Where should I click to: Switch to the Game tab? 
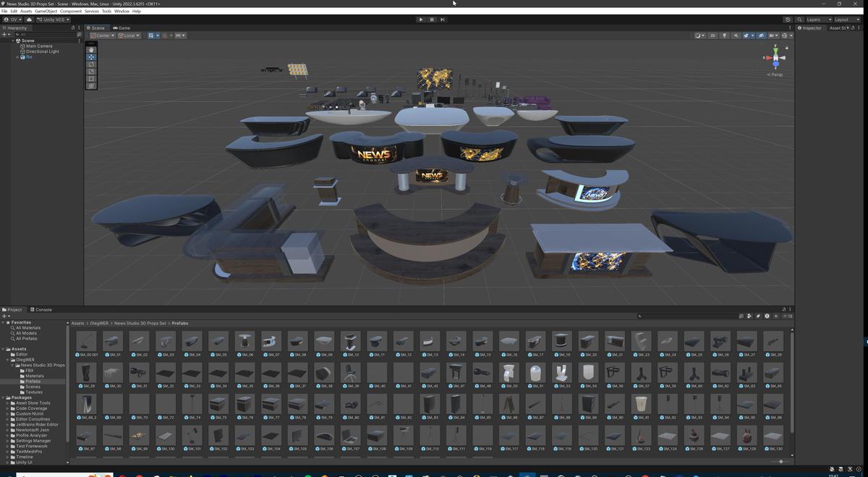(x=122, y=28)
